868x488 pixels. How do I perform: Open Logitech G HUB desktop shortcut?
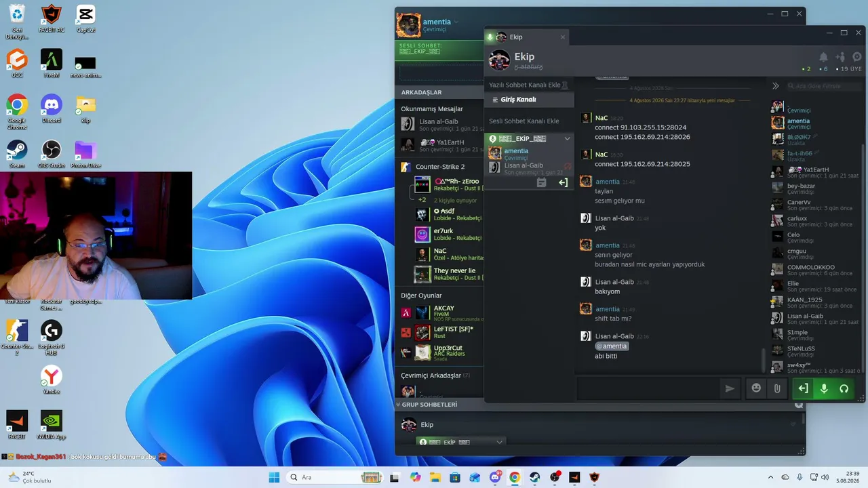[x=52, y=338]
